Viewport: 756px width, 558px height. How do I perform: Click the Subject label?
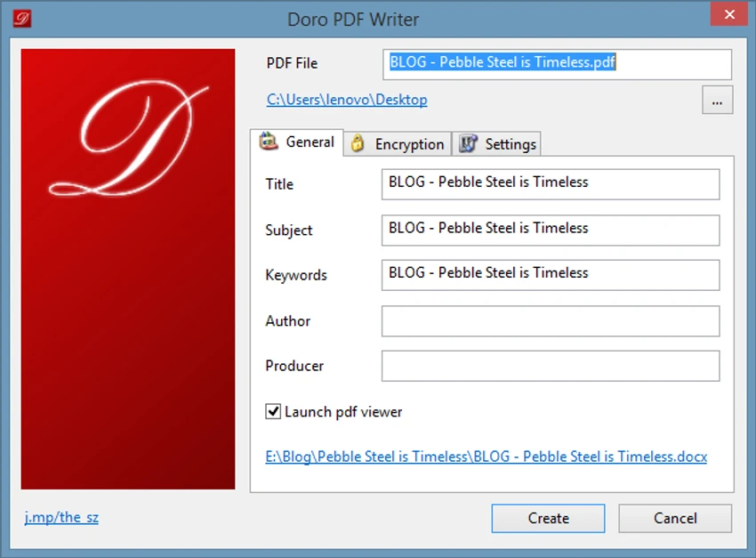coord(289,230)
